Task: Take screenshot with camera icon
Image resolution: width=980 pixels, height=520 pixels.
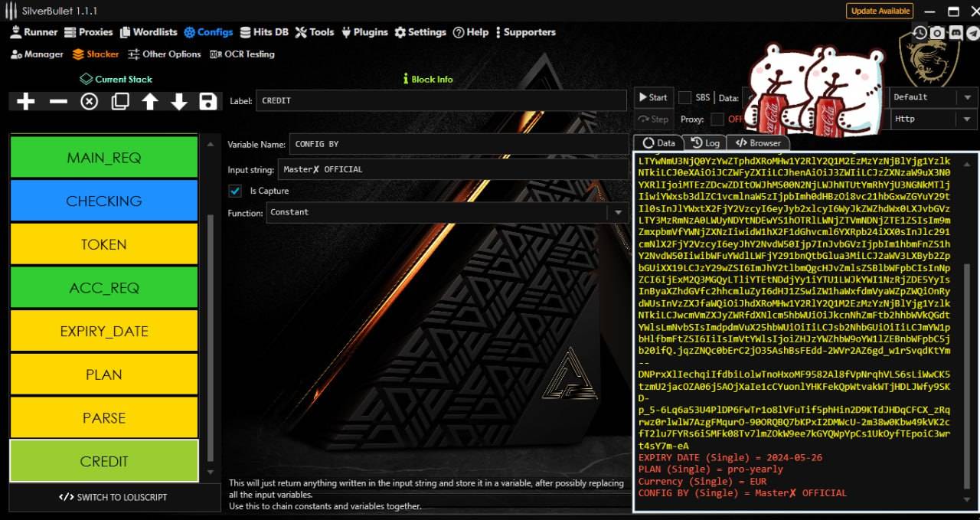Action: pos(938,33)
